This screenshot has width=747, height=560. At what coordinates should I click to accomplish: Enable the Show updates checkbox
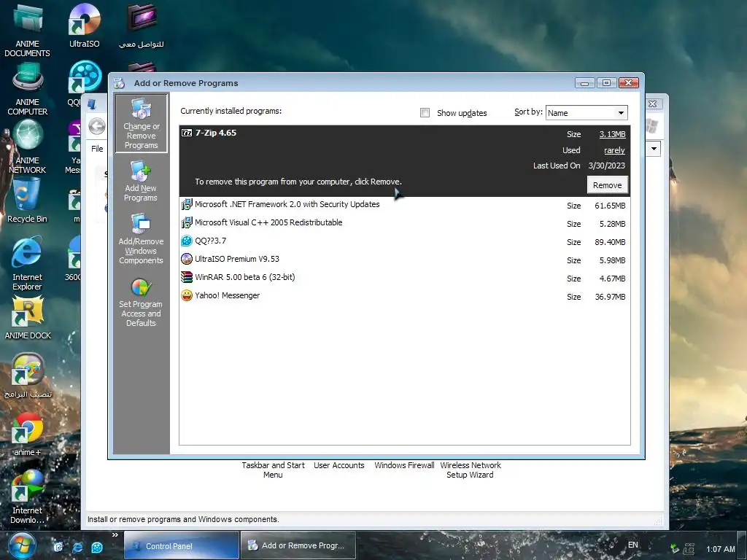425,113
